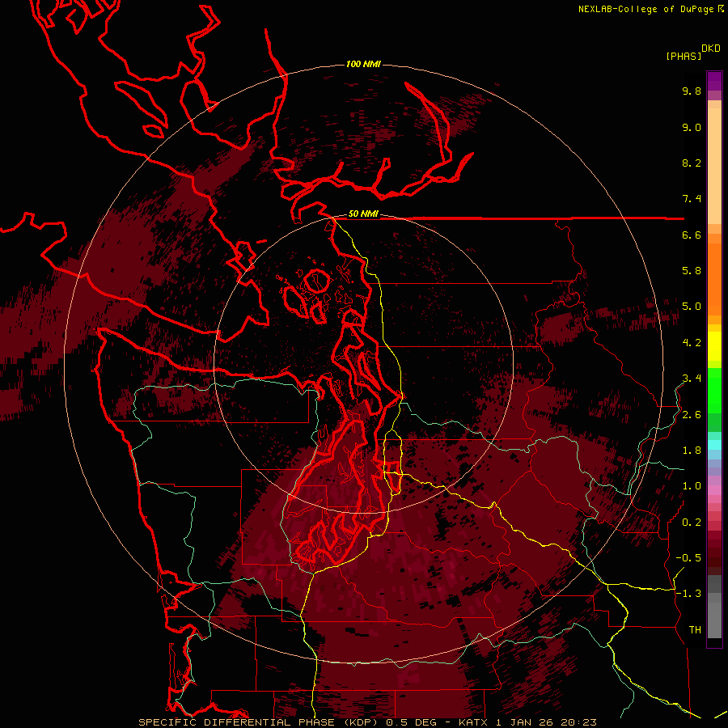Click the 20:23 timestamp in the footer
The height and width of the screenshot is (728, 728).
coord(578,722)
